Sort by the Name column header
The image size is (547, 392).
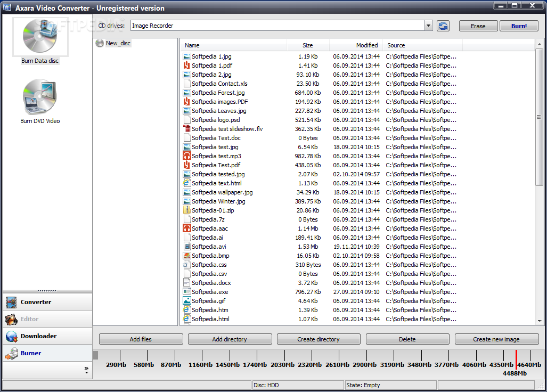tap(233, 45)
